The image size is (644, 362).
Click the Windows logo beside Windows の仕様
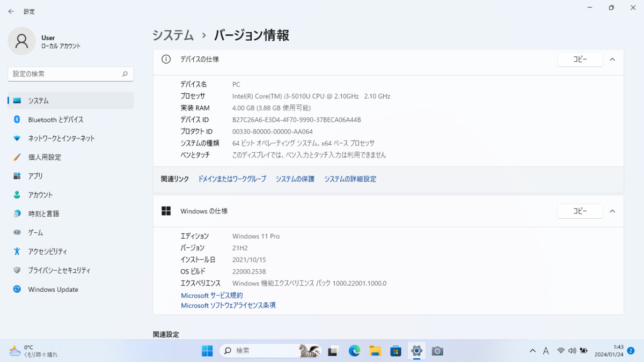tap(166, 211)
